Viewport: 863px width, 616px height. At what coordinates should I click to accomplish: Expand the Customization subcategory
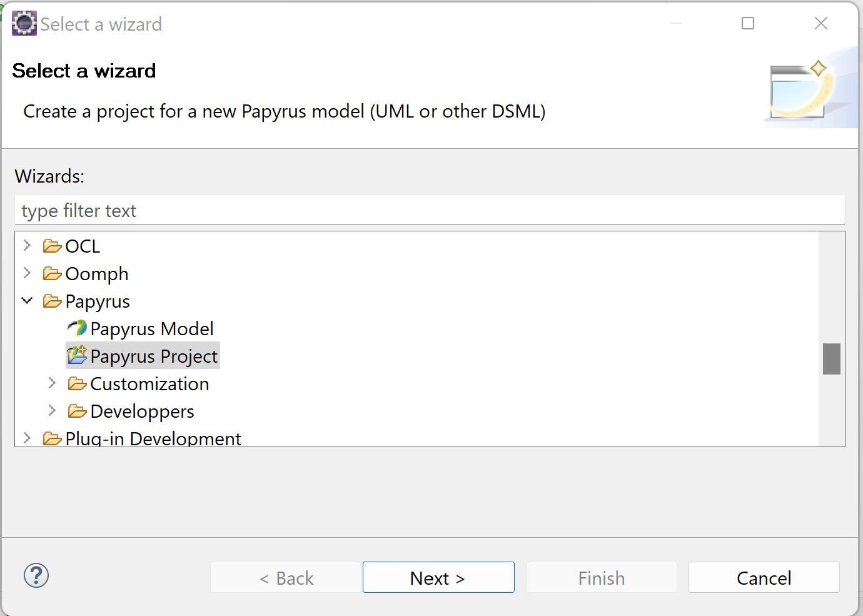click(x=51, y=383)
